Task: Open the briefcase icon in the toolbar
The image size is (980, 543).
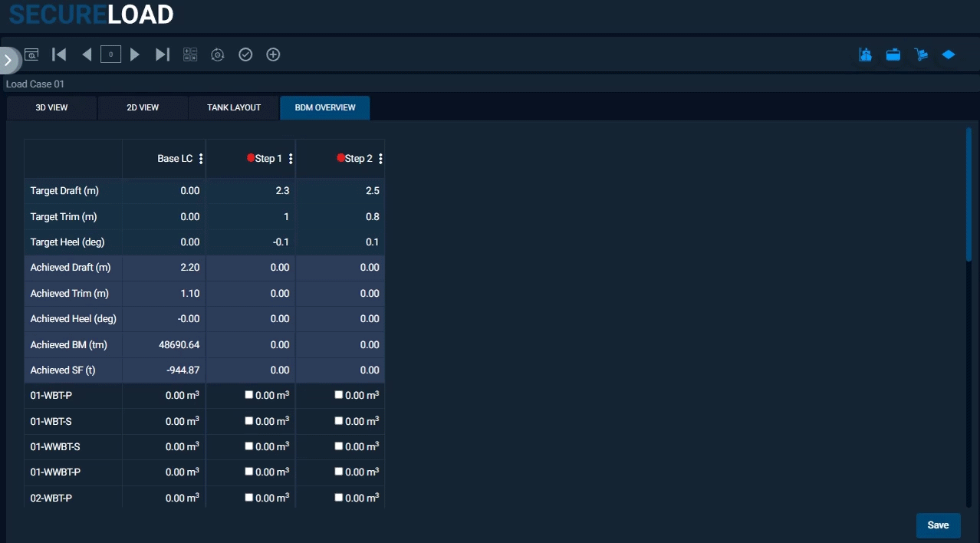Action: point(893,54)
